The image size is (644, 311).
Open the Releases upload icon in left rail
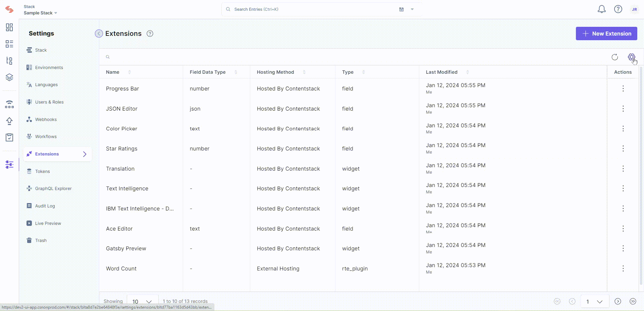[9, 121]
